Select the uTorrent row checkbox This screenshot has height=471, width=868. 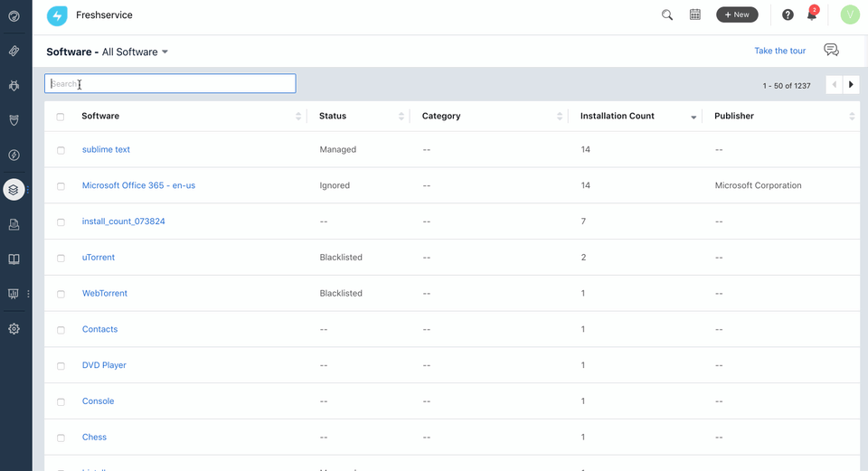click(61, 258)
